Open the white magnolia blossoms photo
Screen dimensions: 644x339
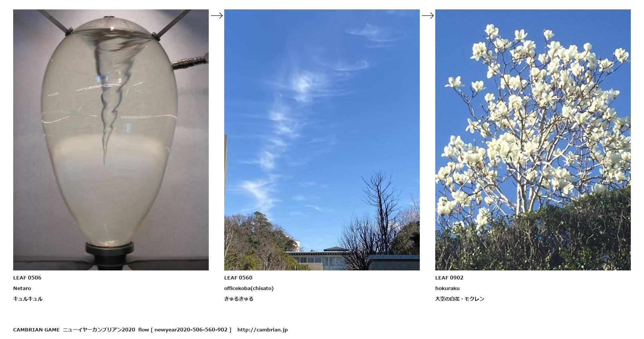click(533, 140)
